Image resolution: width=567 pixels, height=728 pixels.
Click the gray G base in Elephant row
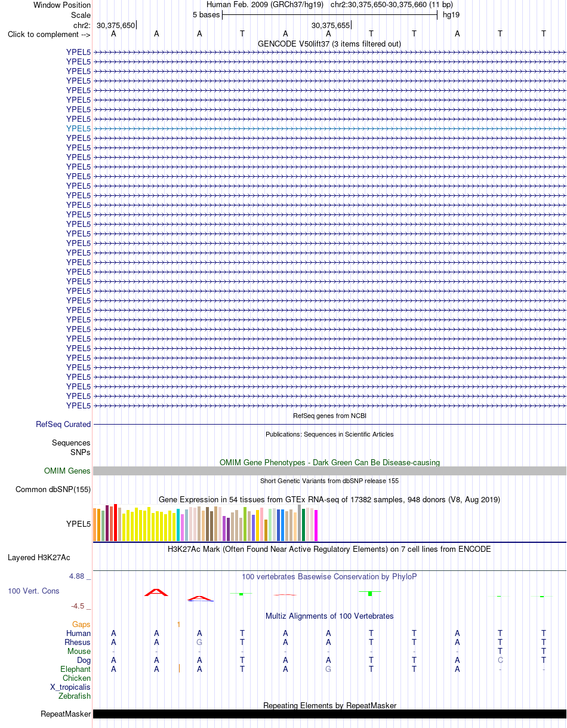pyautogui.click(x=328, y=669)
